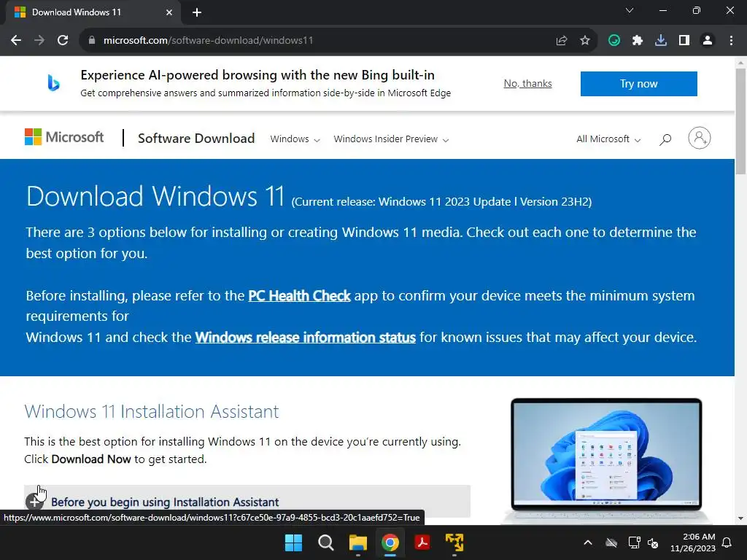Screen dimensions: 747x560
Task: Open the Windows Start menu
Action: coord(293,542)
